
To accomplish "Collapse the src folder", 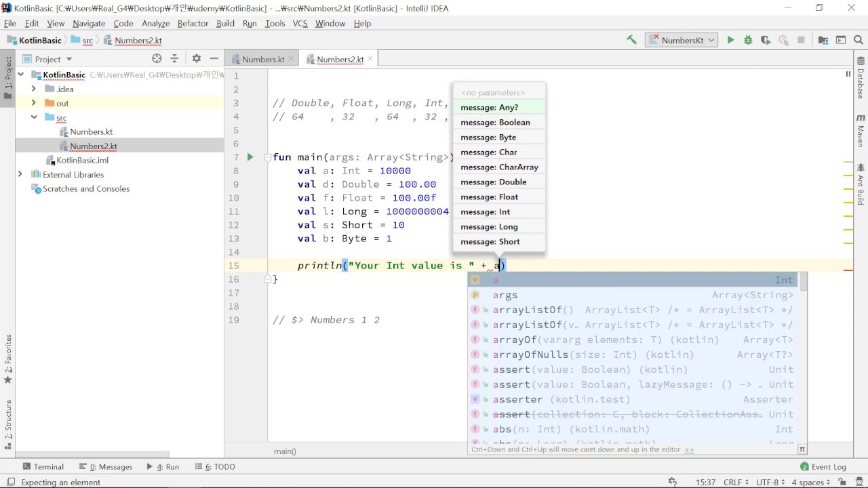I will coord(34,117).
